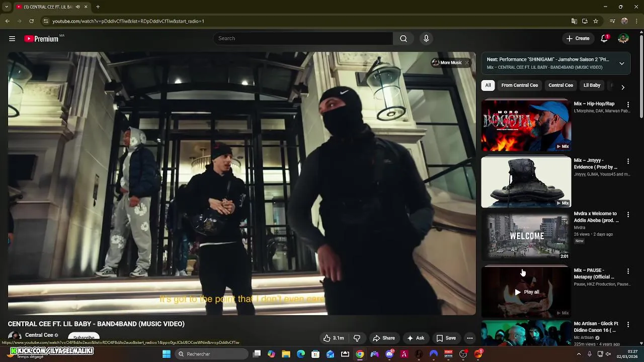Select the From Central Cee chip
644x362 pixels.
pyautogui.click(x=520, y=85)
